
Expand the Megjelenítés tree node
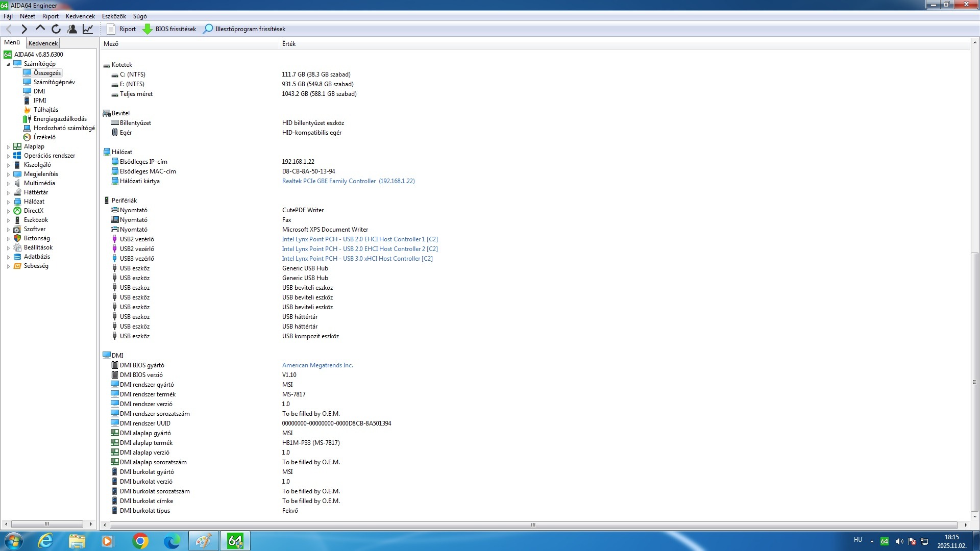click(x=8, y=174)
